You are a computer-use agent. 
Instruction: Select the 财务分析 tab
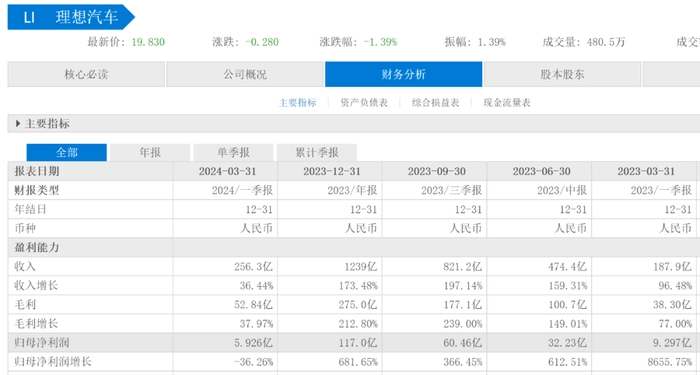pos(404,74)
